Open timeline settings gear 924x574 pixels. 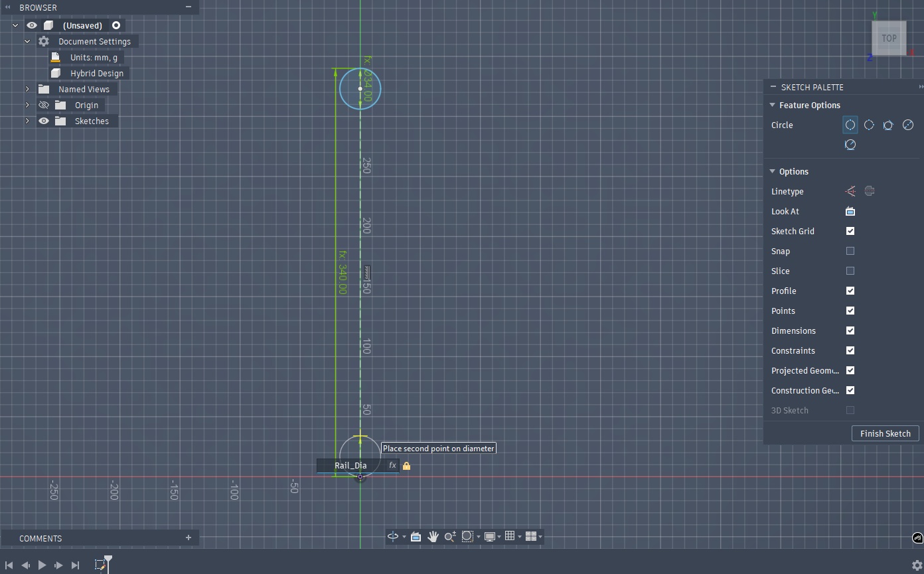pyautogui.click(x=917, y=565)
